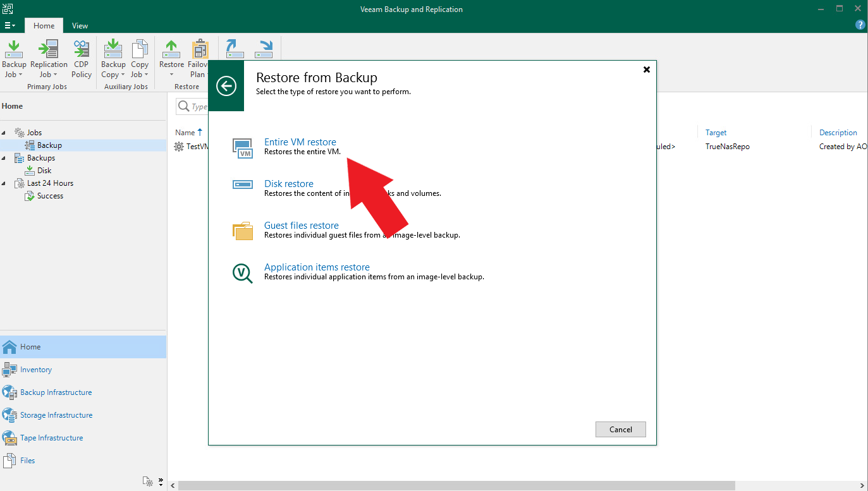Viewport: 868px width, 491px height.
Task: Click the Entire VM restore icon
Action: 243,149
